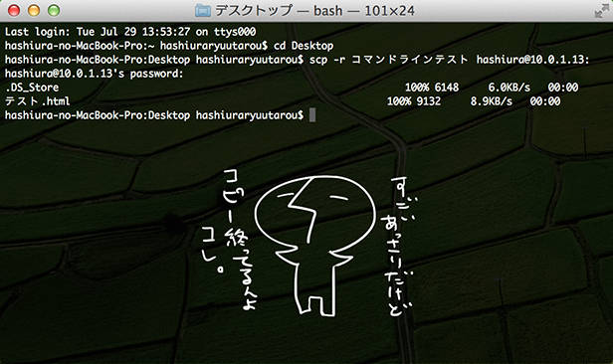613x364 pixels.
Task: Click the hashiura@10.0.1.13: destination text
Action: [x=532, y=60]
